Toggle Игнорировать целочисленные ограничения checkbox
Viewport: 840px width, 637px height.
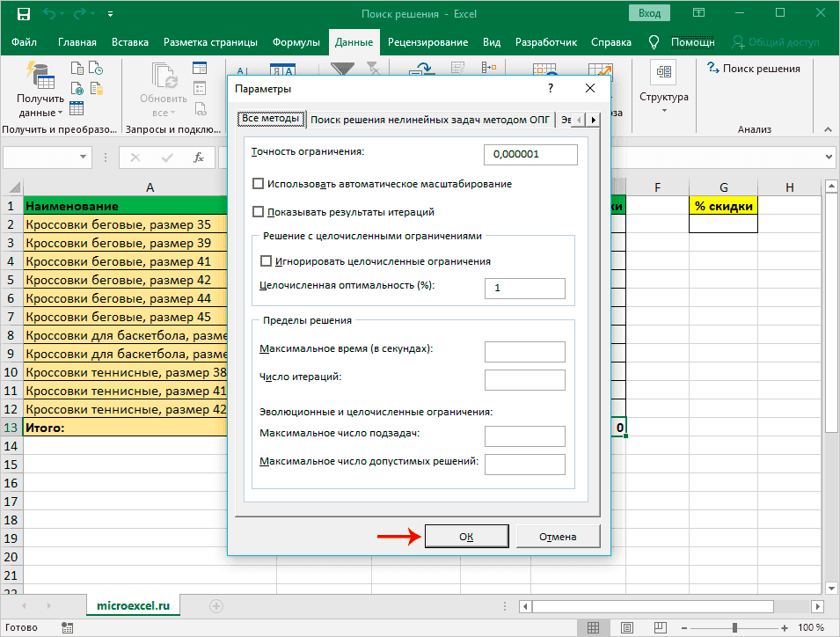(267, 261)
